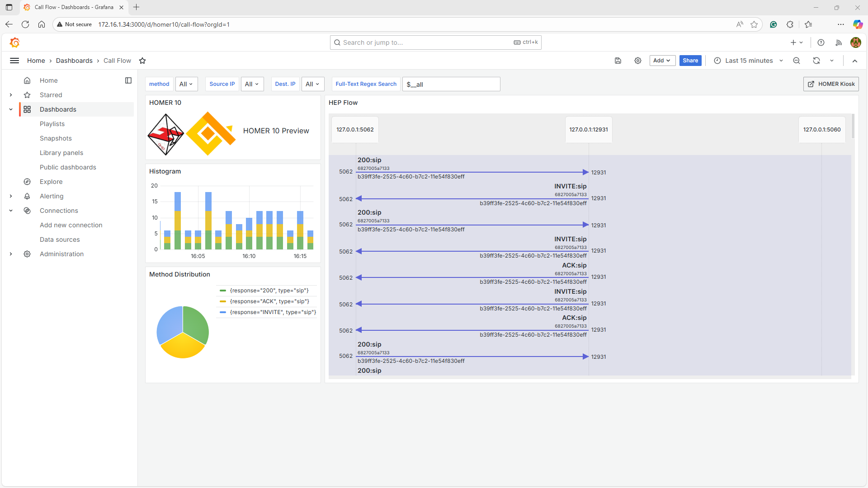Viewport: 868px width, 488px height.
Task: Click the refresh dashboard icon
Action: coord(816,61)
